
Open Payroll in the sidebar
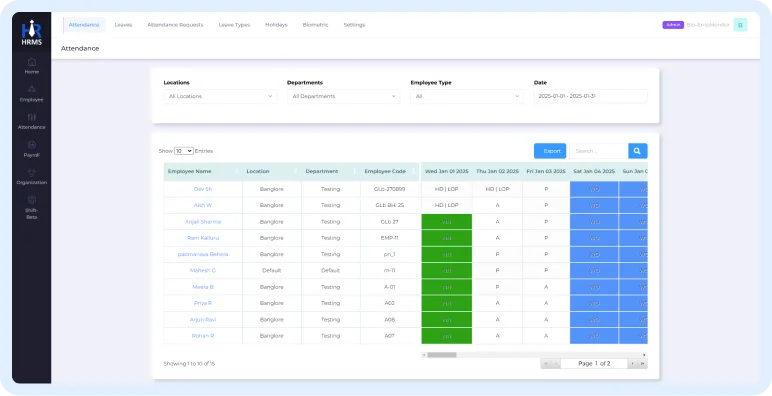32,149
